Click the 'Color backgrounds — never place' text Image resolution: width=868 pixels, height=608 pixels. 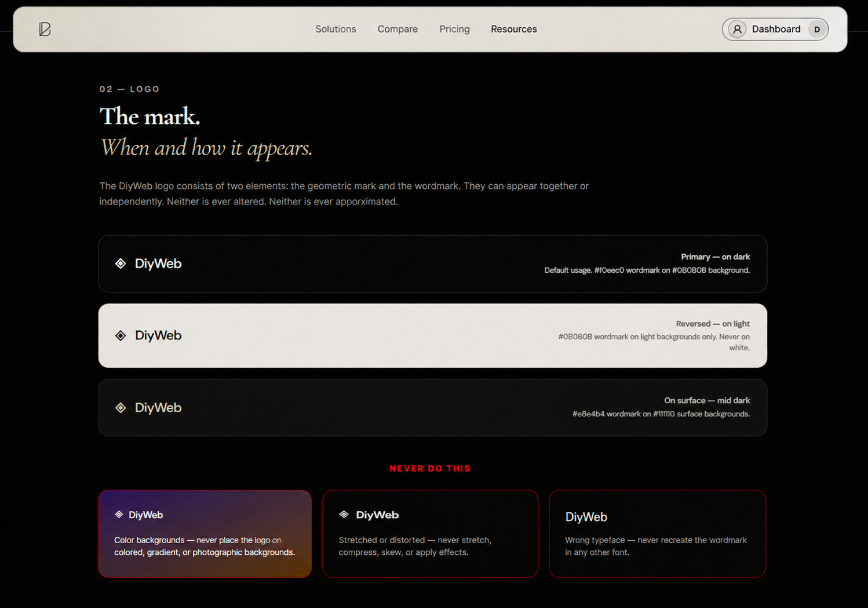pyautogui.click(x=205, y=546)
